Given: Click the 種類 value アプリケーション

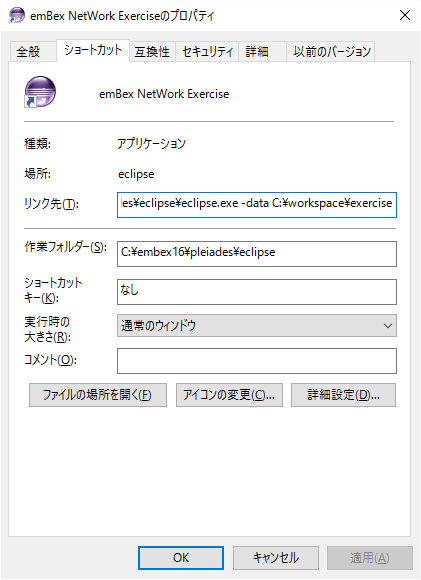Looking at the screenshot, I should (152, 144).
